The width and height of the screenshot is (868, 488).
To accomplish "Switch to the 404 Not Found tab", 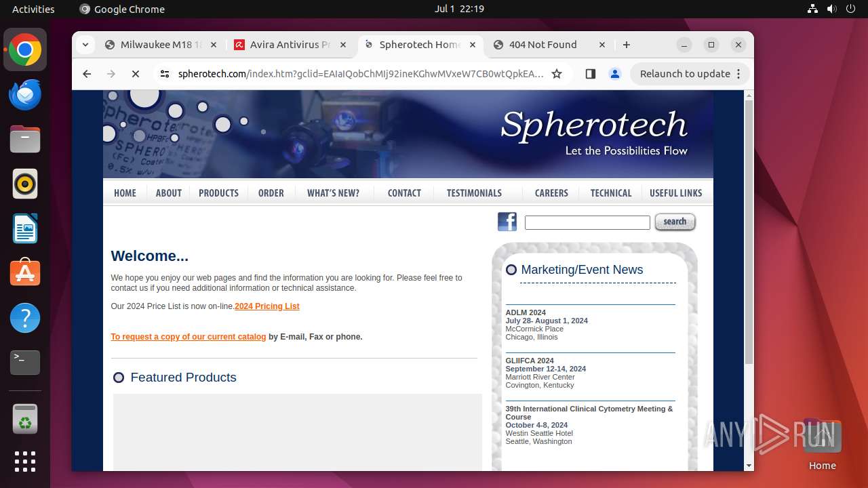I will click(x=549, y=45).
